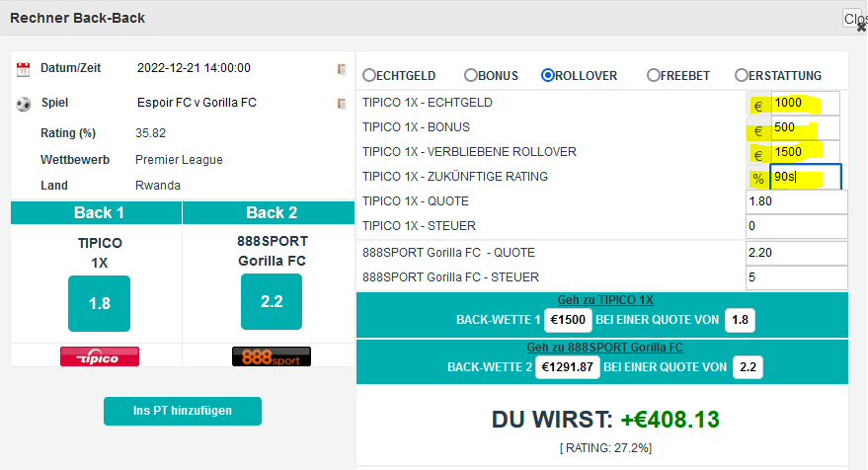This screenshot has height=470, width=868.
Task: Click the €1500 Back-Wette 1 stake value
Action: [x=568, y=320]
